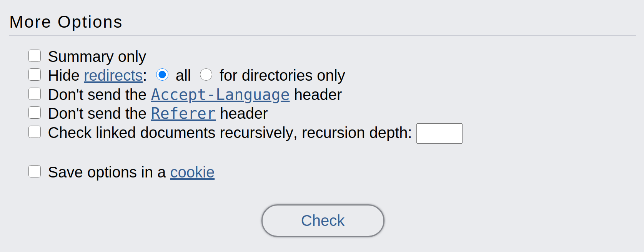Click the "all" label text beside its radio
644x252 pixels.
[x=183, y=76]
